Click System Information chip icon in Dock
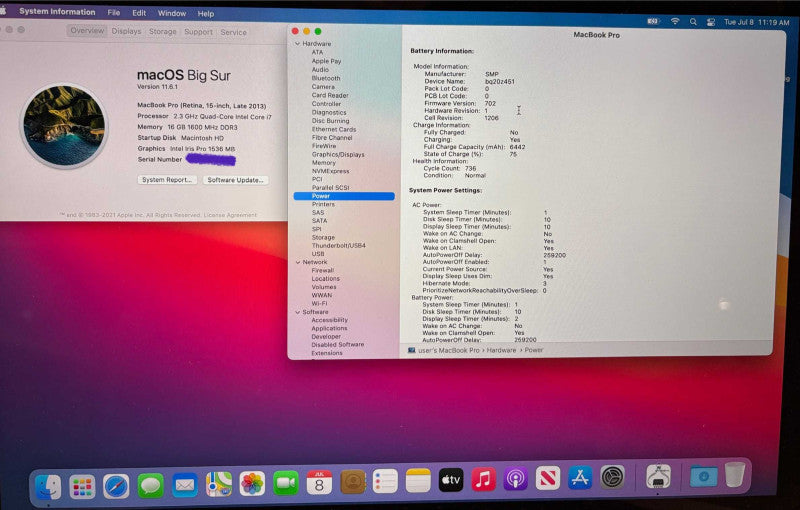 point(658,476)
